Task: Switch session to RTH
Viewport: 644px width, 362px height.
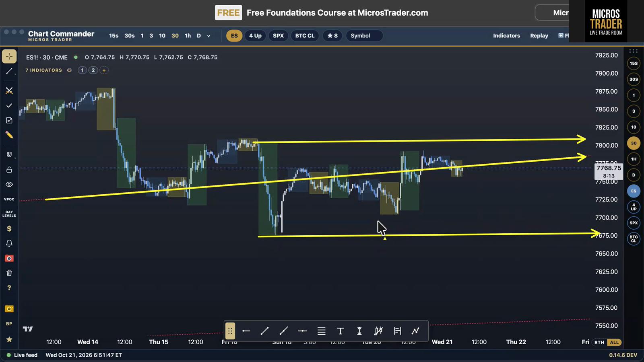Action: coord(599,342)
